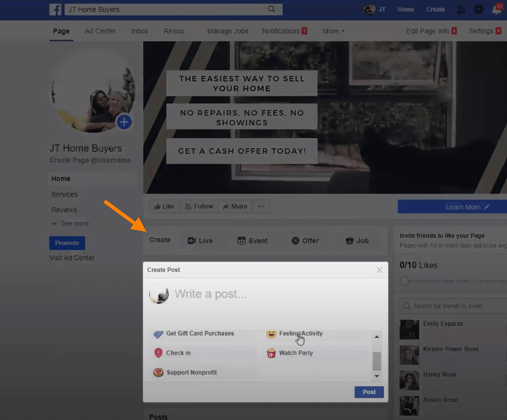507x420 pixels.
Task: Click the Offer percent icon
Action: 295,241
